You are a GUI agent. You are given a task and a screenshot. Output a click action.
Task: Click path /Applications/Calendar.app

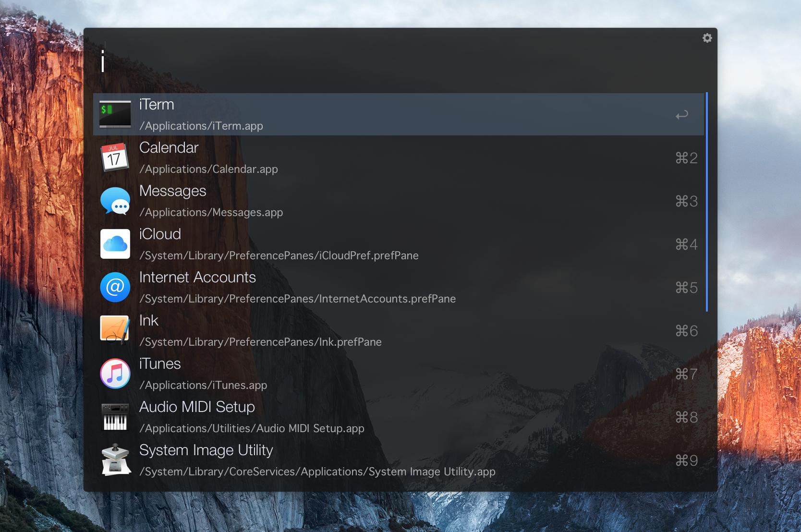coord(208,169)
